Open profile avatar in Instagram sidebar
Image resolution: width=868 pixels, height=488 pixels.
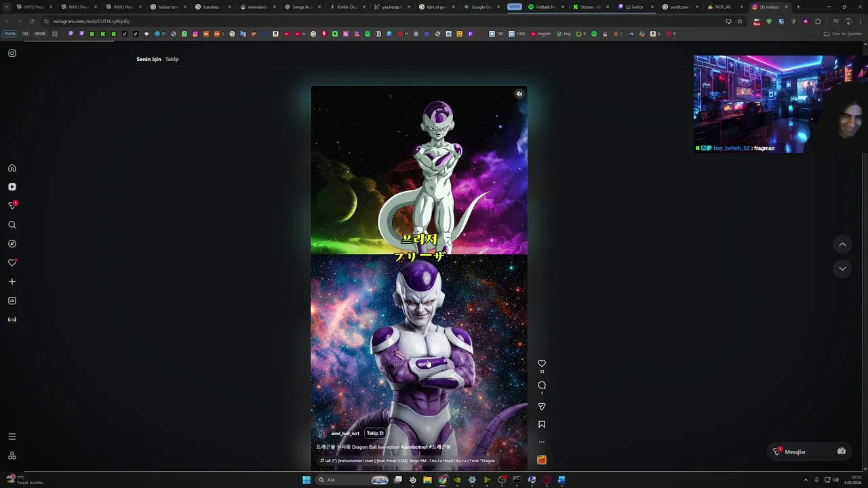pos(12,319)
